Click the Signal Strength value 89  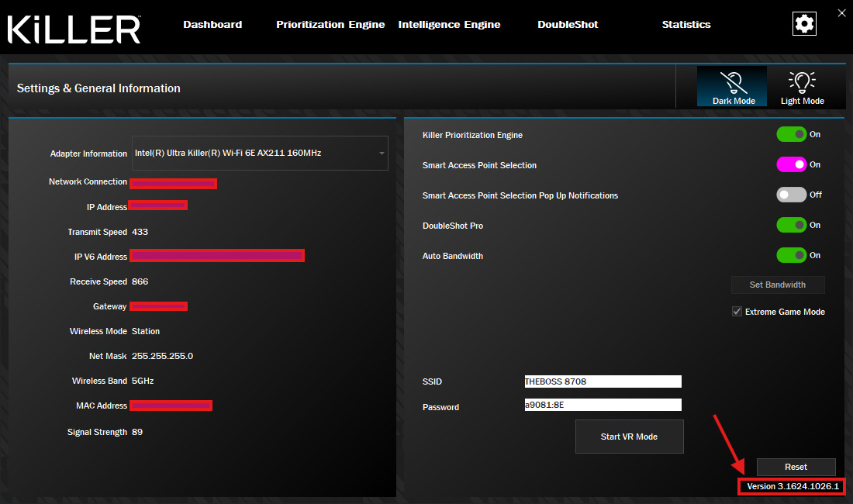[137, 432]
